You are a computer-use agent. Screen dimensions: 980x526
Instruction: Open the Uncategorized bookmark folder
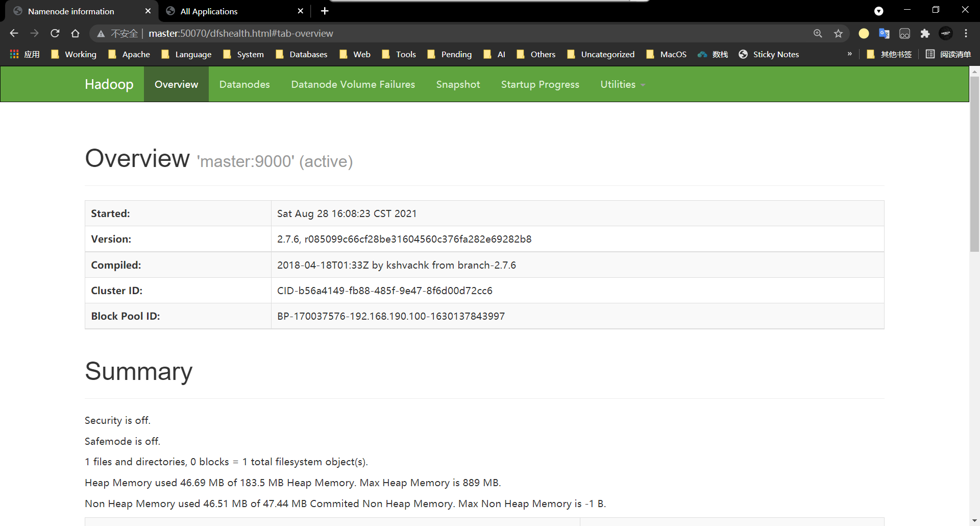(x=601, y=54)
